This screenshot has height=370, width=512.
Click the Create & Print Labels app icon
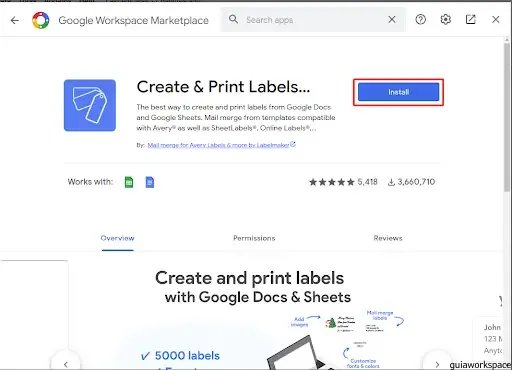(90, 105)
